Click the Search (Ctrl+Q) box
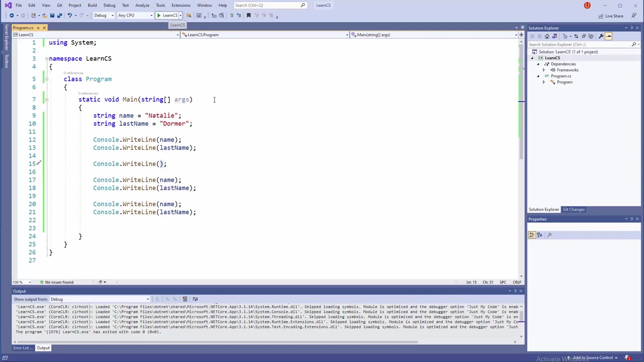 270,6
